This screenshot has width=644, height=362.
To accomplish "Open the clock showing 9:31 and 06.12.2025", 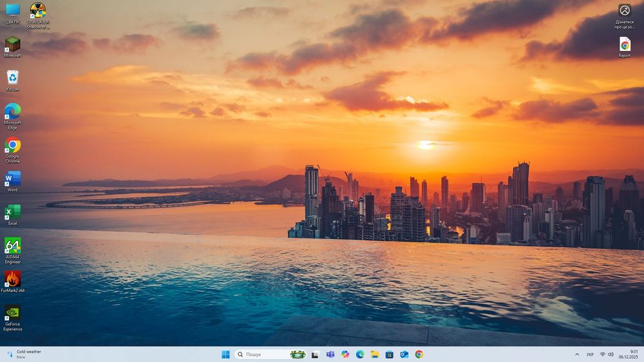I will [x=629, y=354].
